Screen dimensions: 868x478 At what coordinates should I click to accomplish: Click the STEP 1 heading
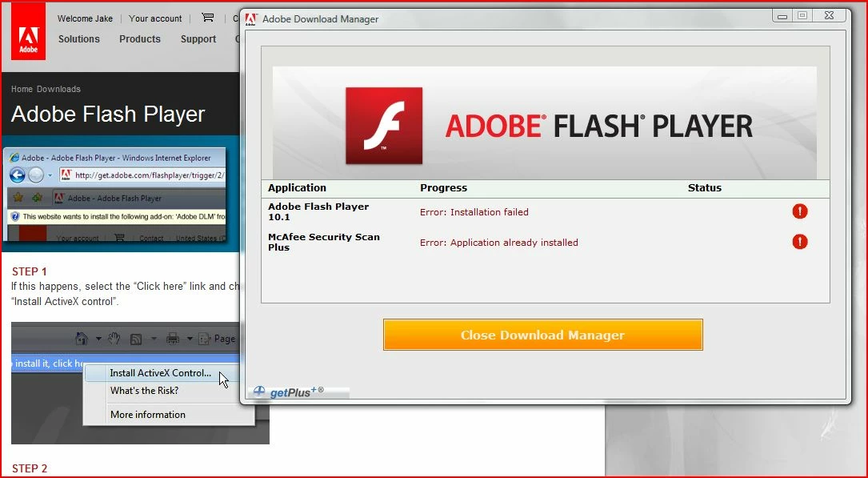pyautogui.click(x=30, y=271)
